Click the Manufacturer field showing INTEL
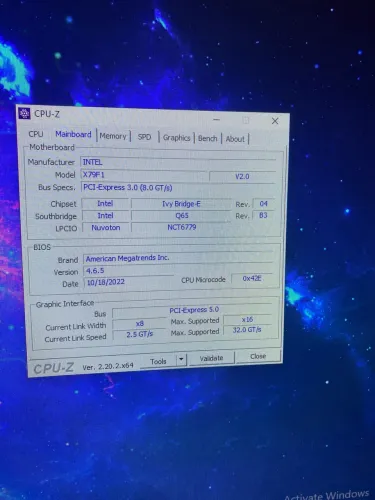The image size is (375, 500). pos(178,163)
